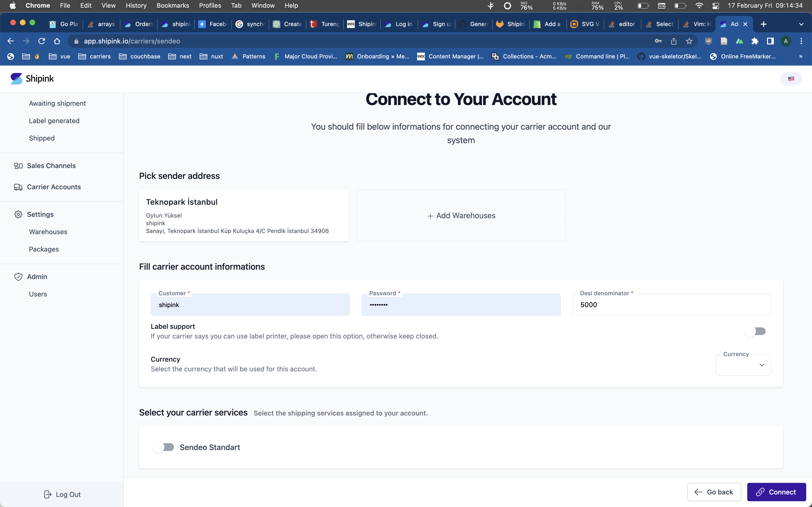Open the tab search dropdown
812x507 pixels.
(801, 24)
